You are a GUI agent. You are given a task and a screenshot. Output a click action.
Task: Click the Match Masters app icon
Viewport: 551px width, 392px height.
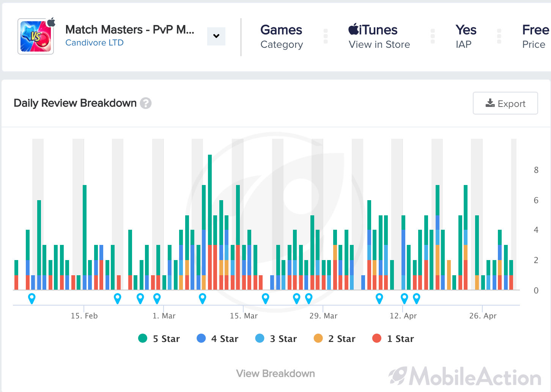tap(36, 36)
